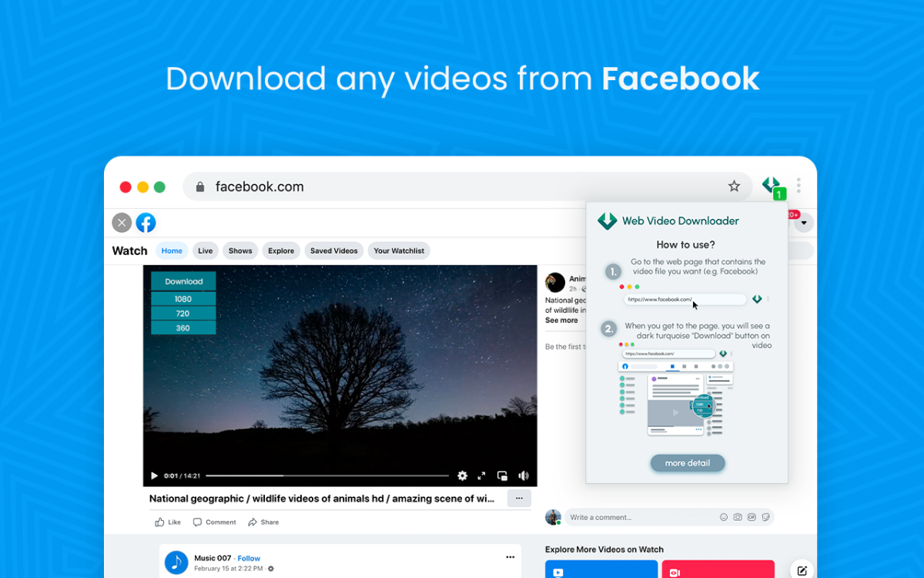Screen dimensions: 924x578
Task: Open the video settings gear
Action: tap(462, 476)
